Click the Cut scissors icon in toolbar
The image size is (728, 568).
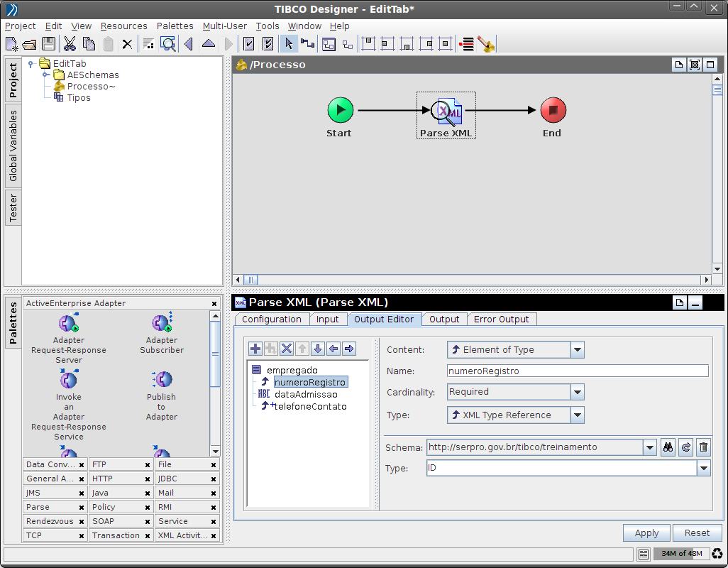click(70, 44)
